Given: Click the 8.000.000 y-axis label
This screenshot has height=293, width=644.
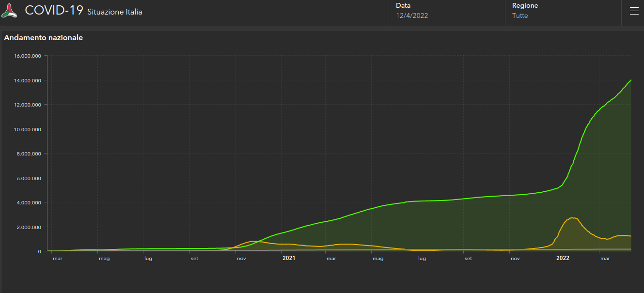Looking at the screenshot, I should click(29, 154).
